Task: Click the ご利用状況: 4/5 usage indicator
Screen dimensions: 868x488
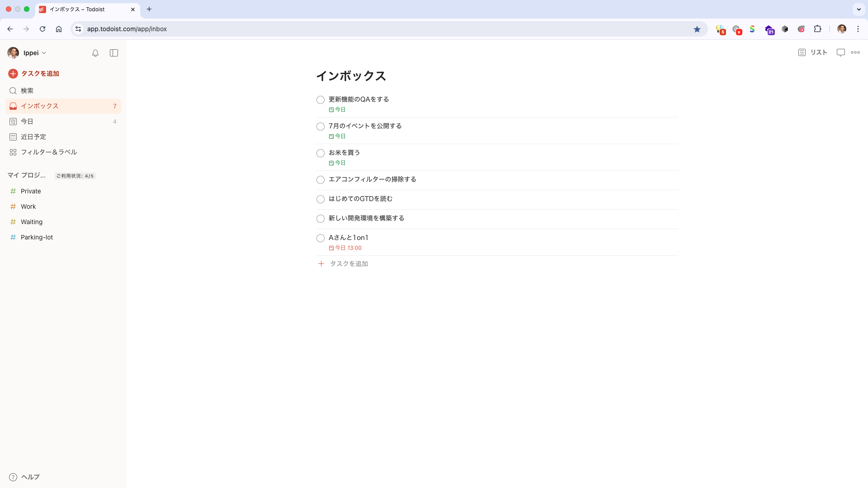Action: pos(75,176)
